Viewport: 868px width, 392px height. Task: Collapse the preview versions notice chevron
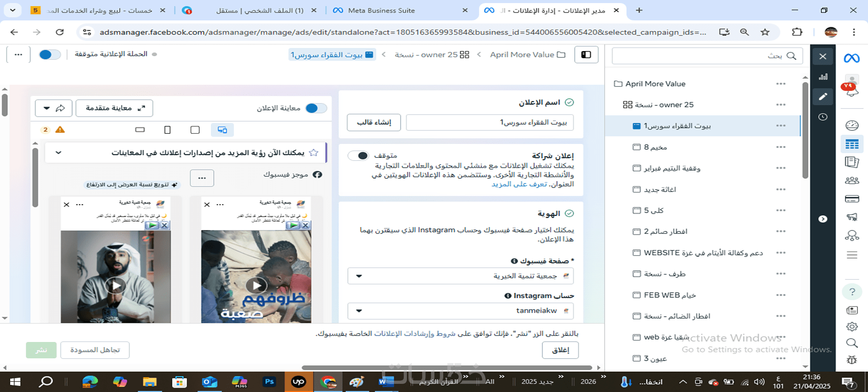coord(58,153)
